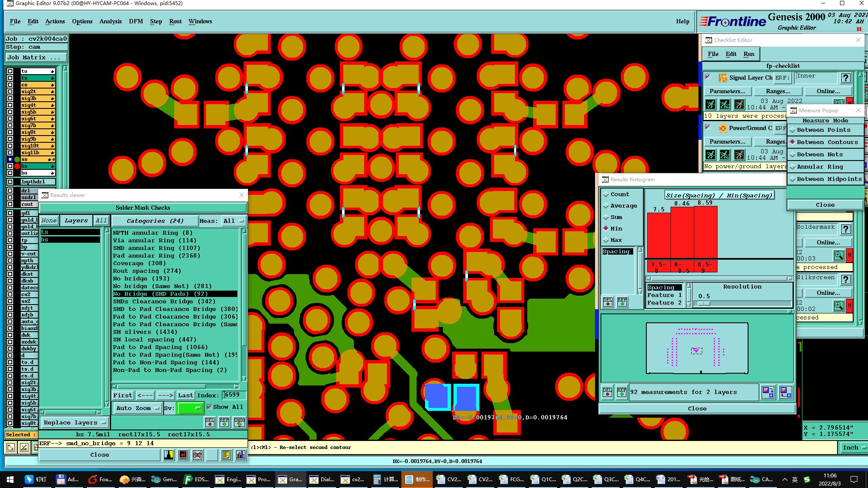Image resolution: width=868 pixels, height=488 pixels.
Task: Click second run icon under Signal Layer check
Action: click(x=725, y=104)
